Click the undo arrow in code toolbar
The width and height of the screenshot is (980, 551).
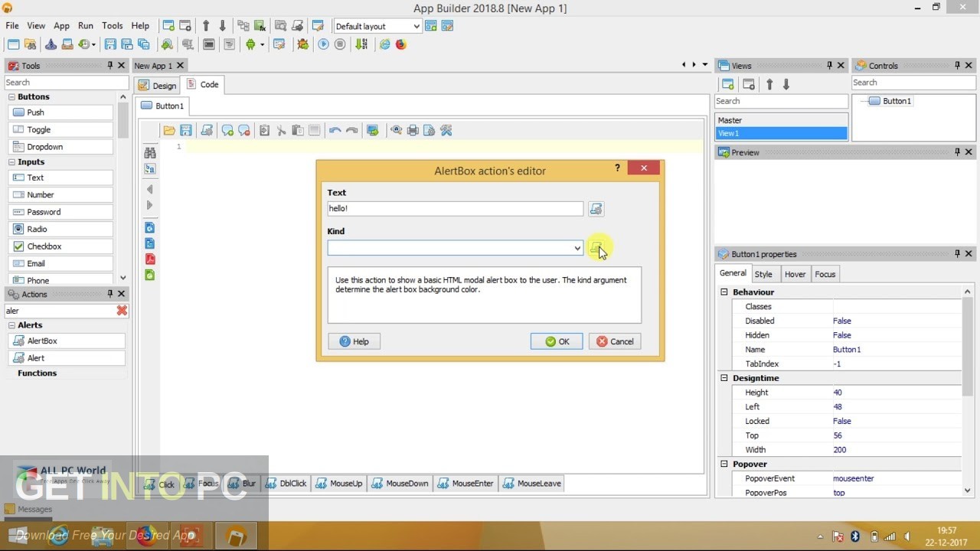[335, 131]
